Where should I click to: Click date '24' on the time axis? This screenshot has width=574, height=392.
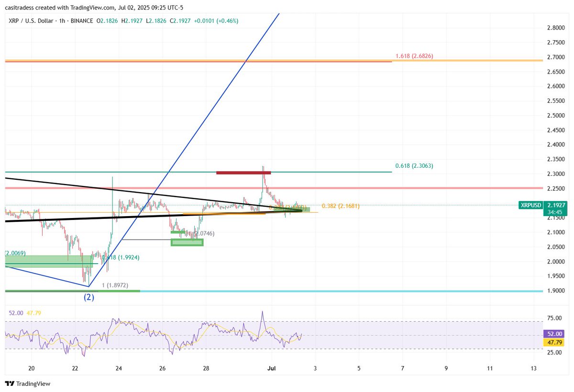(119, 368)
